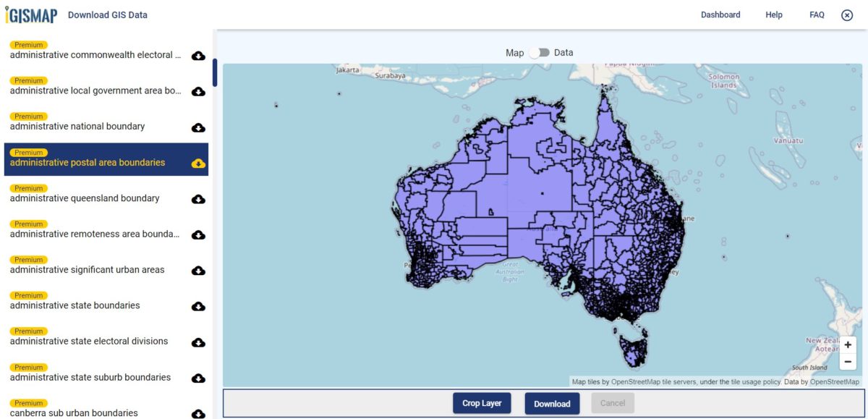Click the download icon for administrative queensland boundary

198,198
